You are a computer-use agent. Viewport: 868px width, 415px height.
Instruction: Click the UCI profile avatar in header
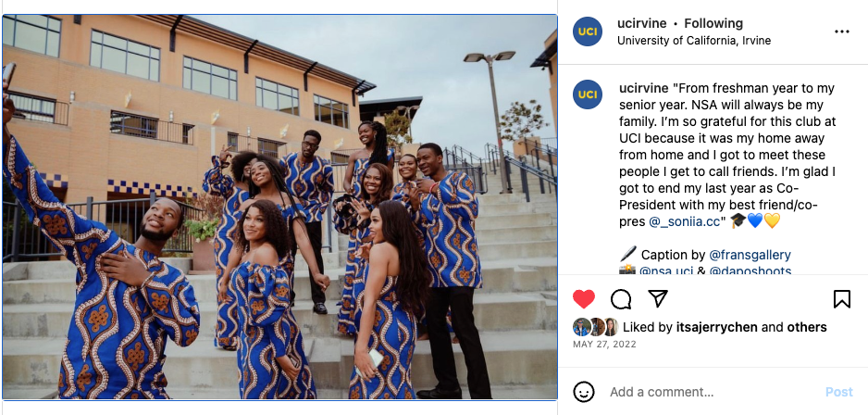click(x=588, y=31)
